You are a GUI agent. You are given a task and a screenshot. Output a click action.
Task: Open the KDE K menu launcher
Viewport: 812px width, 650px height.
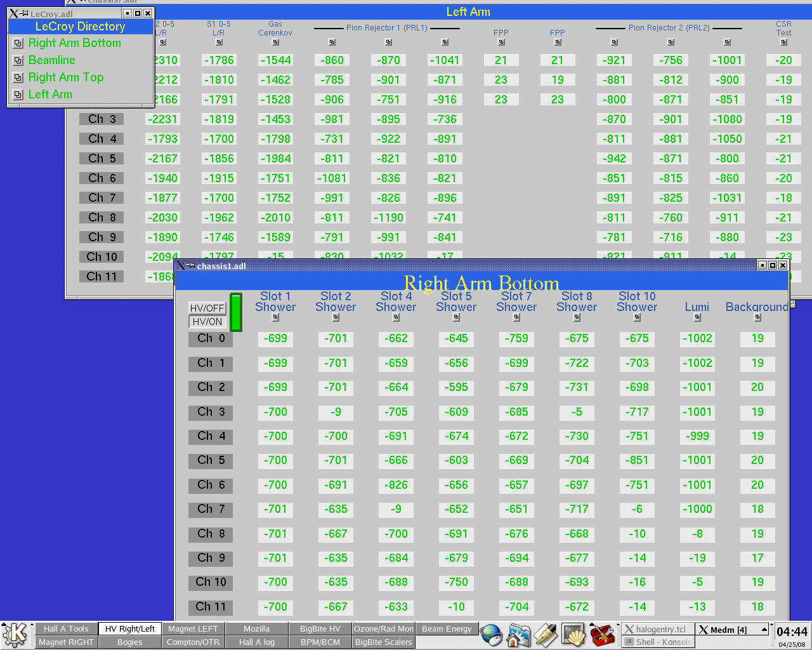(15, 635)
